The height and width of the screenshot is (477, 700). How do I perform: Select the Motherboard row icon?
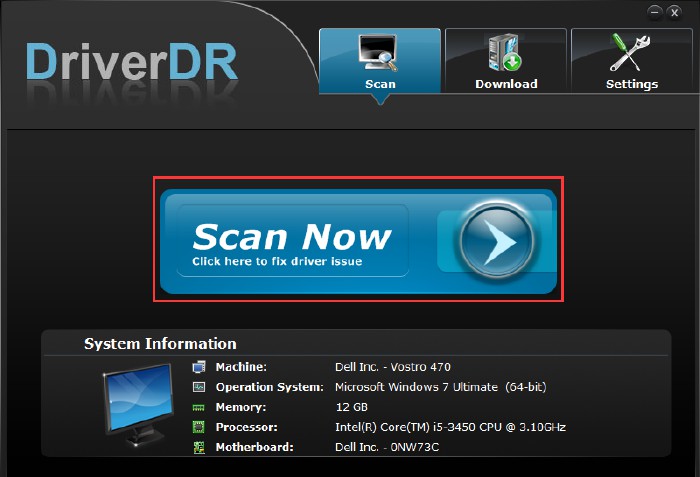coord(199,447)
